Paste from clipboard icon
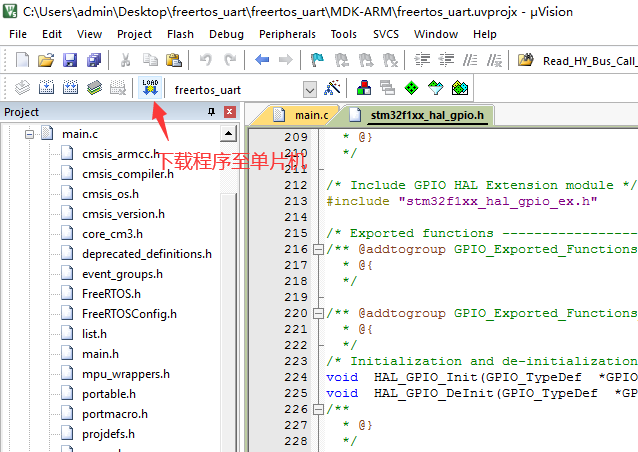 pyautogui.click(x=174, y=60)
